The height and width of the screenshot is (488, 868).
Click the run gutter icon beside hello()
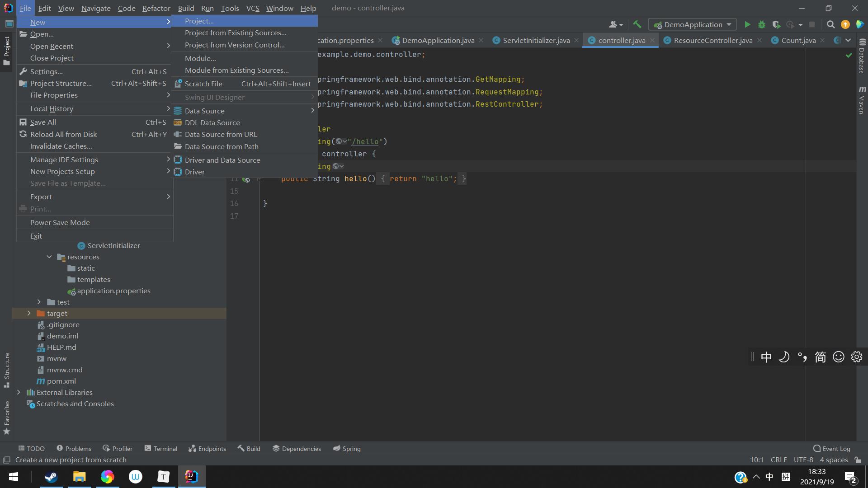pos(246,179)
